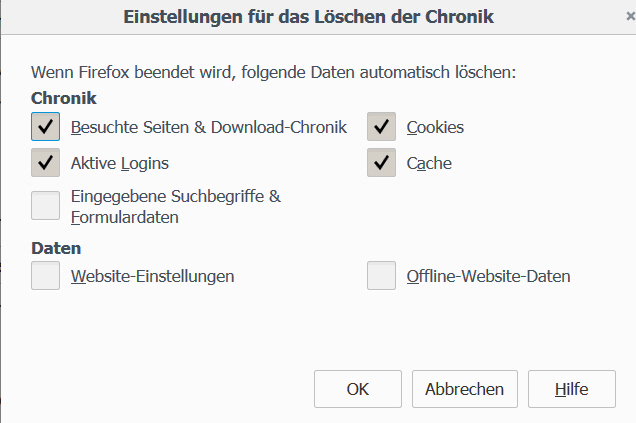Click the dialog title bar text
636x423 pixels.
tap(308, 17)
